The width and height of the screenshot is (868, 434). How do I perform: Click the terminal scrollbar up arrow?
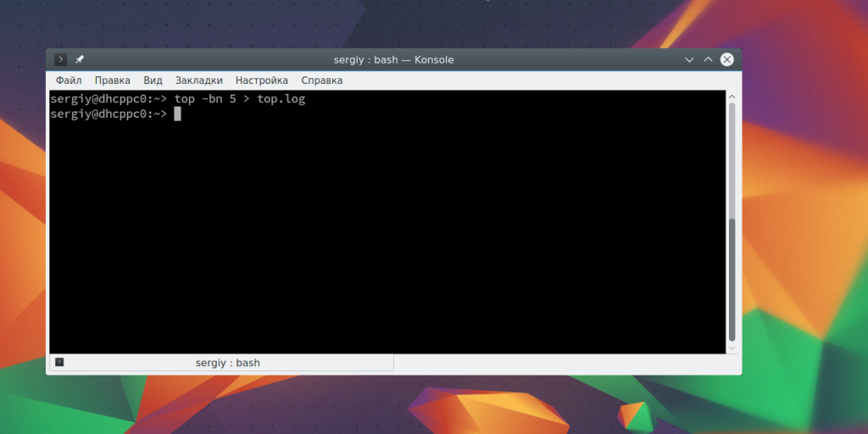[x=732, y=97]
